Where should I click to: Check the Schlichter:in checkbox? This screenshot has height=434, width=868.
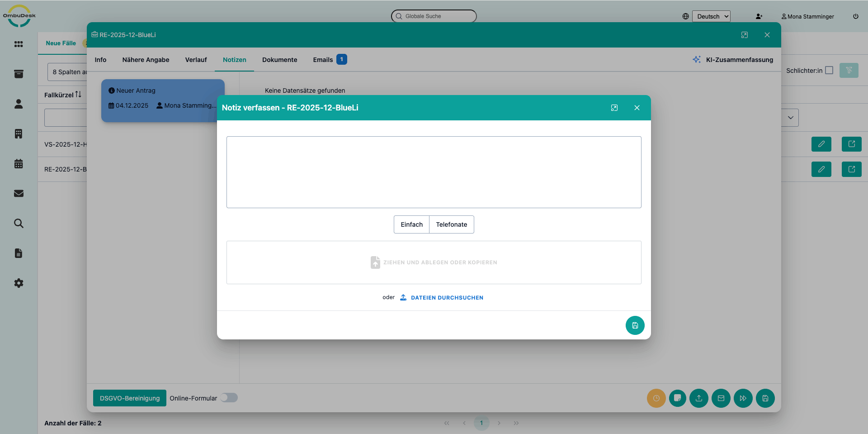pos(829,70)
